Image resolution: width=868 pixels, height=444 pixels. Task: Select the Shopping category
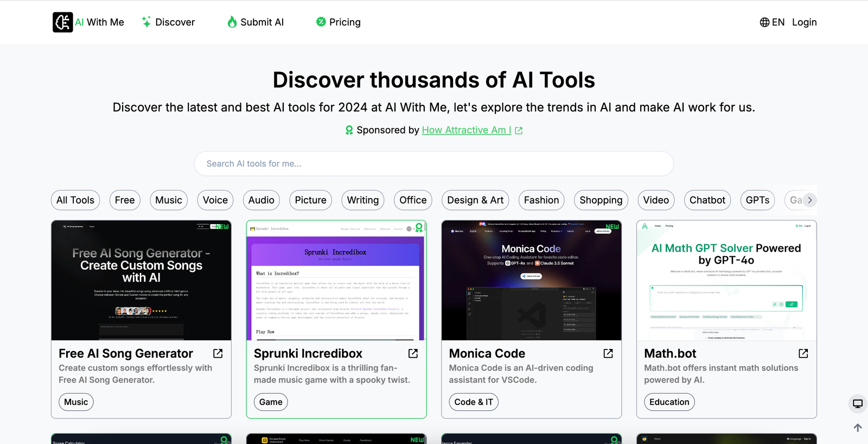[601, 200]
